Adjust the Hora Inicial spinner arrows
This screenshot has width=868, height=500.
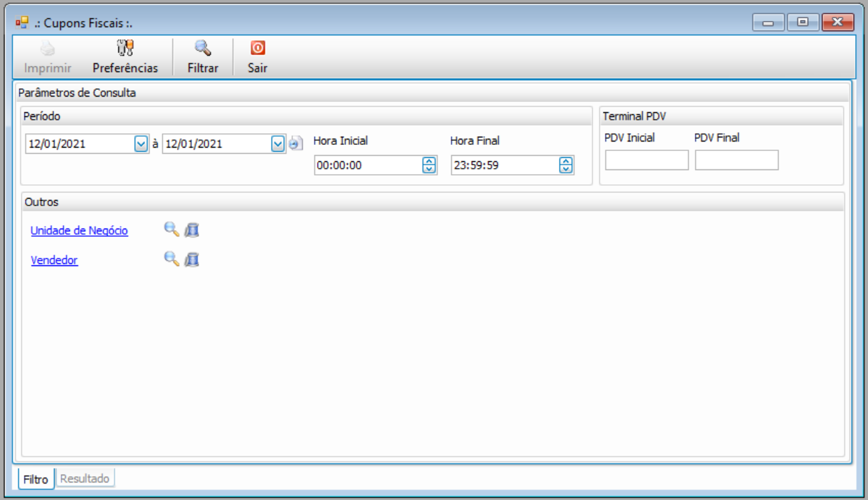(429, 165)
